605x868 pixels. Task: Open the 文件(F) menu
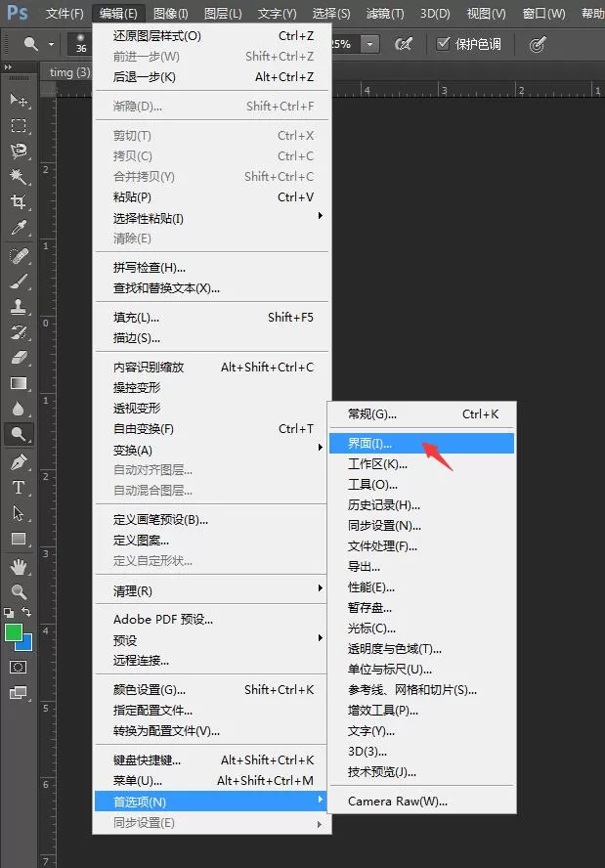(65, 14)
